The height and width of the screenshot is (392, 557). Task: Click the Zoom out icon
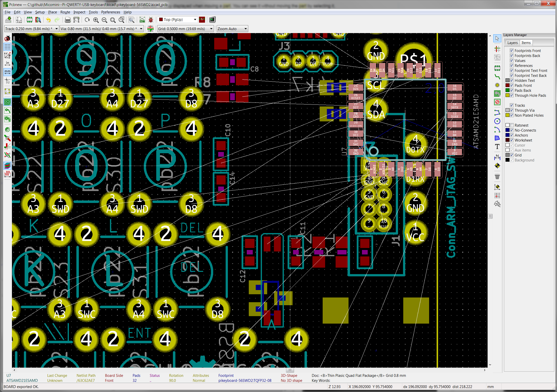(x=104, y=20)
